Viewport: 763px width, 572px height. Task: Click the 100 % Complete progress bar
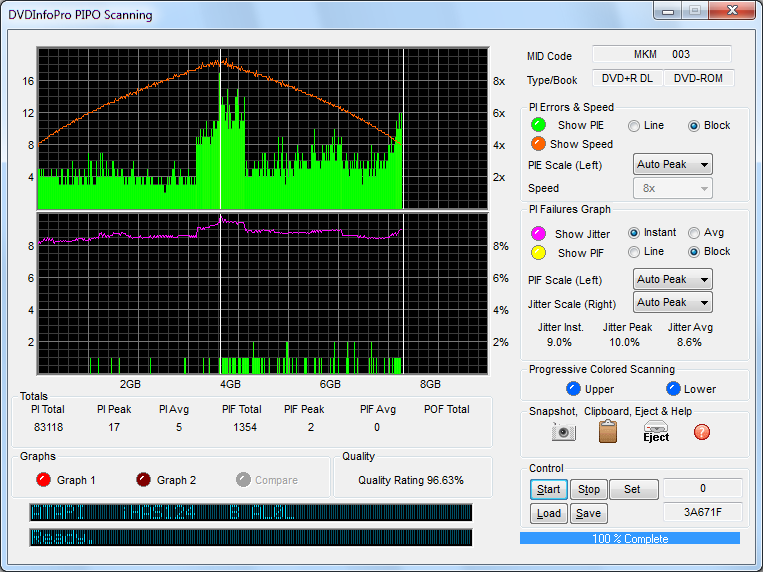click(630, 538)
